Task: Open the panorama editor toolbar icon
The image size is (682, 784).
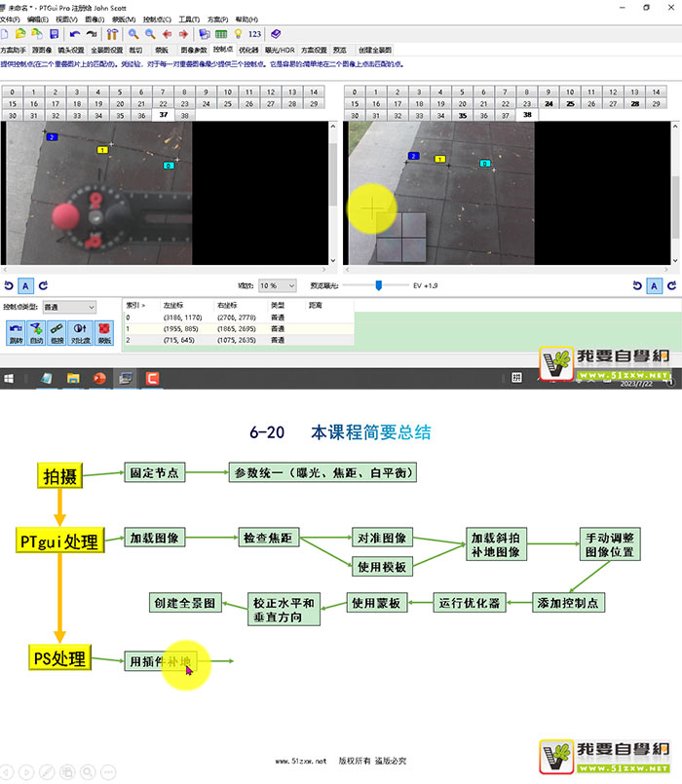Action: (205, 34)
